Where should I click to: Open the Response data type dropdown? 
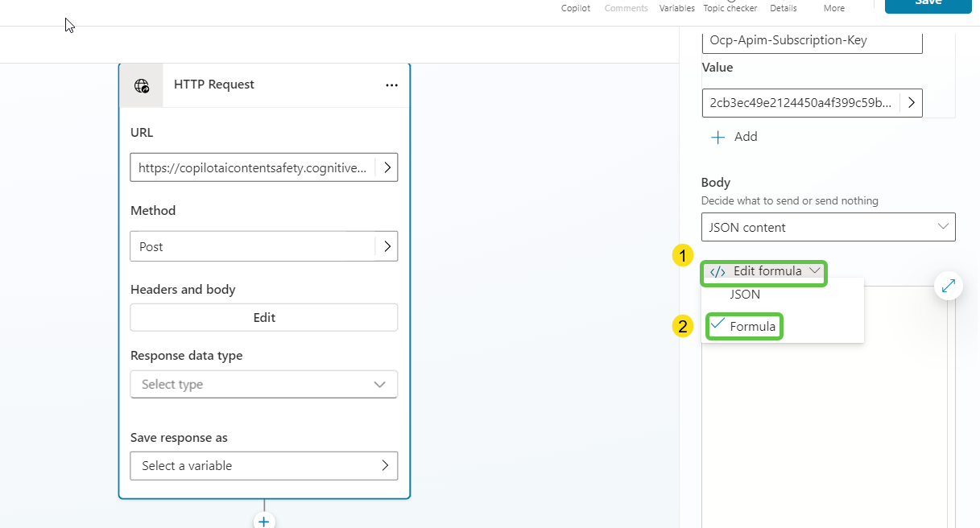[x=263, y=384]
